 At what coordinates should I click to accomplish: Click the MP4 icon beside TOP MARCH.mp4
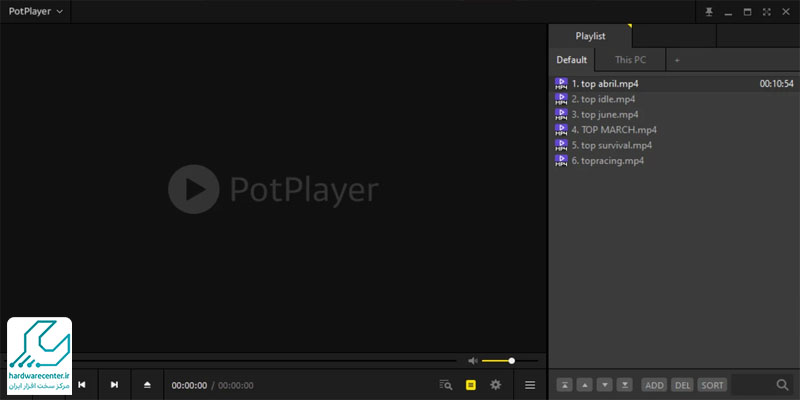[561, 130]
